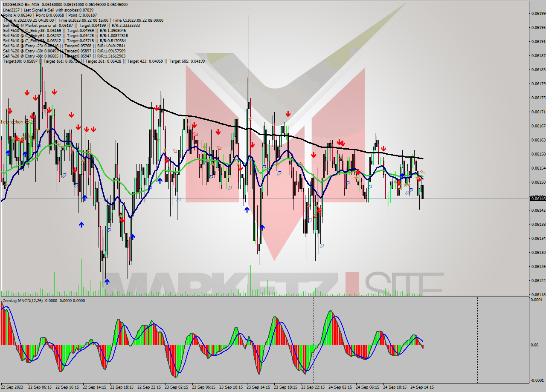Click the 'Sell %20 @ Market price' line

(71, 25)
